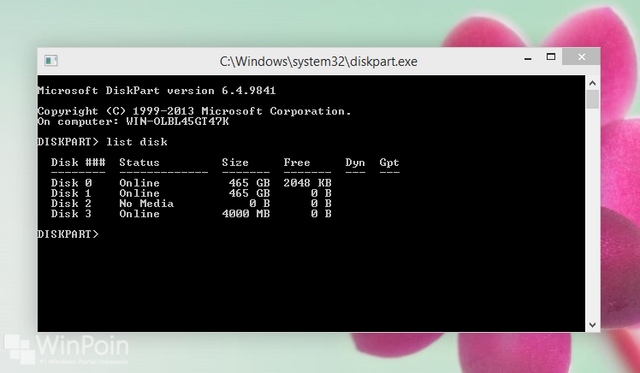Image resolution: width=640 pixels, height=373 pixels.
Task: Click the scrollbar up arrow
Action: point(593,83)
